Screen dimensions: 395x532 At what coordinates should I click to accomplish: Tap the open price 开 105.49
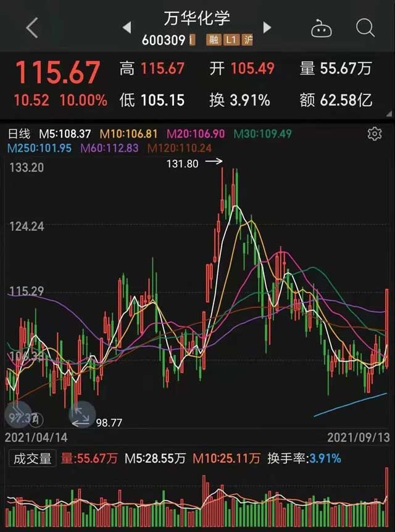(241, 69)
